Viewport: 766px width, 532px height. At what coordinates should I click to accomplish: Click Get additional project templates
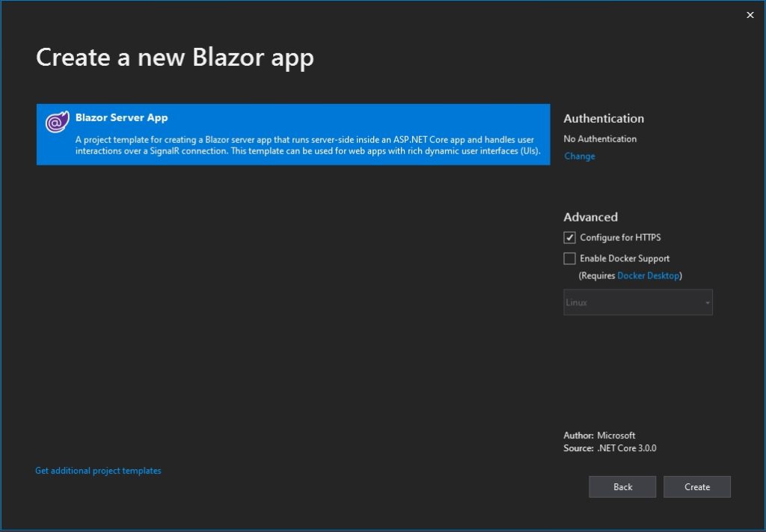(97, 470)
